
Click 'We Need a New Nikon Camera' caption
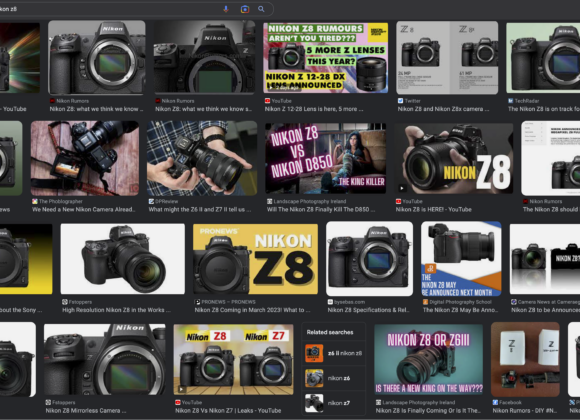(84, 209)
